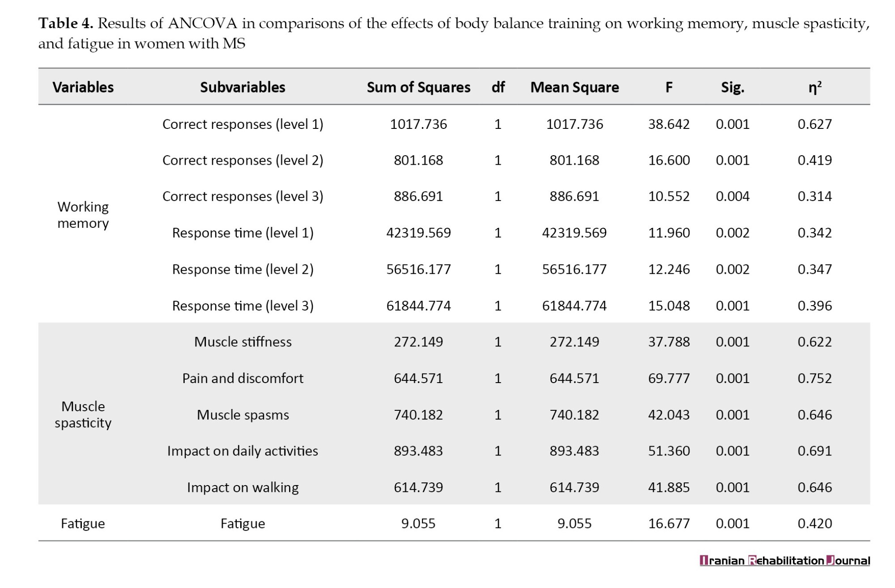Select the Working memory row group label

click(83, 215)
